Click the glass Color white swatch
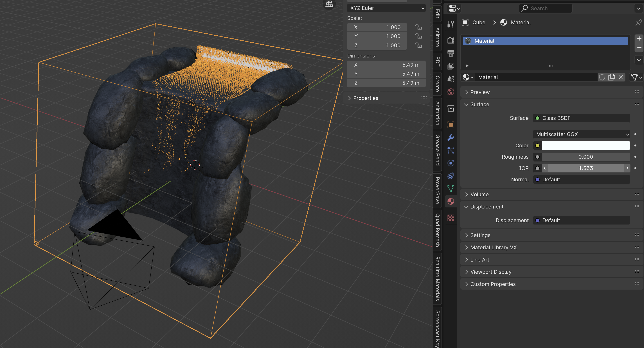This screenshot has height=348, width=644. pyautogui.click(x=586, y=146)
